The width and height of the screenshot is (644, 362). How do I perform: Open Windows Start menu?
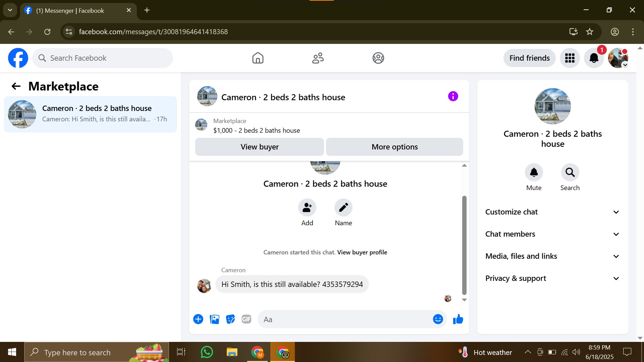pyautogui.click(x=12, y=352)
